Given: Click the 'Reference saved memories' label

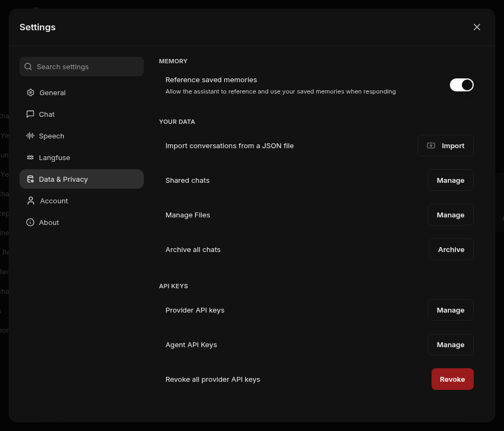Looking at the screenshot, I should 211,79.
